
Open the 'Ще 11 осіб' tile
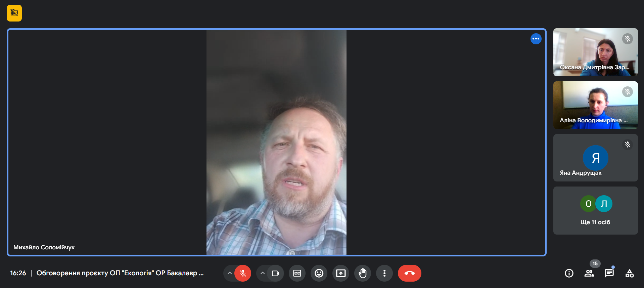point(596,210)
